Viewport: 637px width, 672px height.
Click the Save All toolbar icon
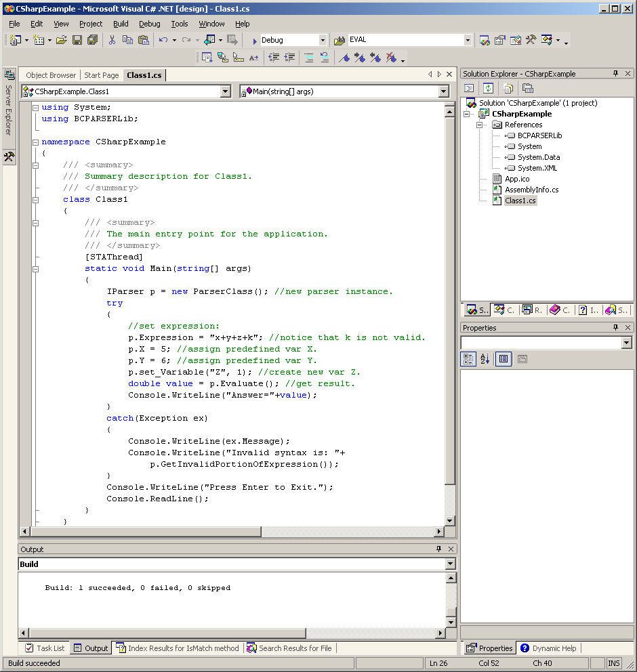click(91, 40)
